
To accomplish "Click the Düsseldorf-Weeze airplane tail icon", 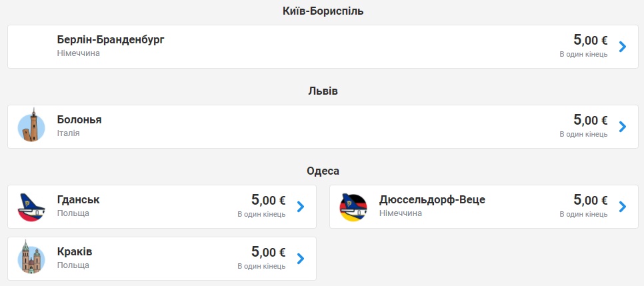I will tap(353, 207).
